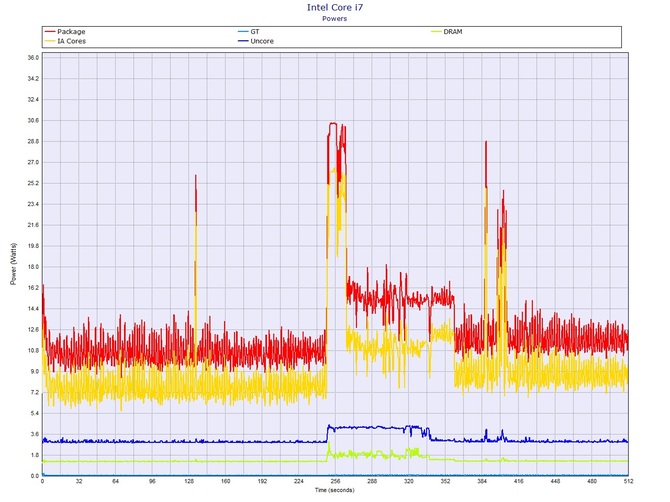This screenshot has width=670, height=502.
Task: Click the Uncore legend label
Action: coord(262,41)
